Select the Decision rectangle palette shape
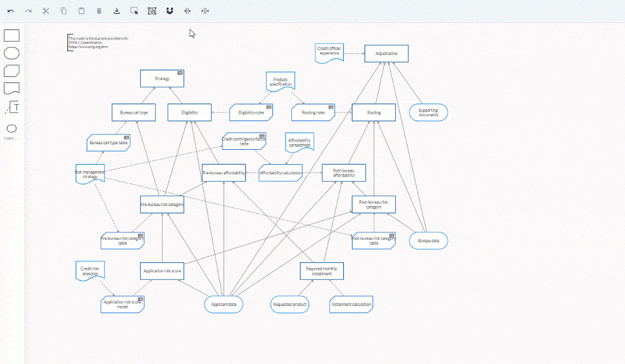This screenshot has height=364, width=625. [x=11, y=36]
